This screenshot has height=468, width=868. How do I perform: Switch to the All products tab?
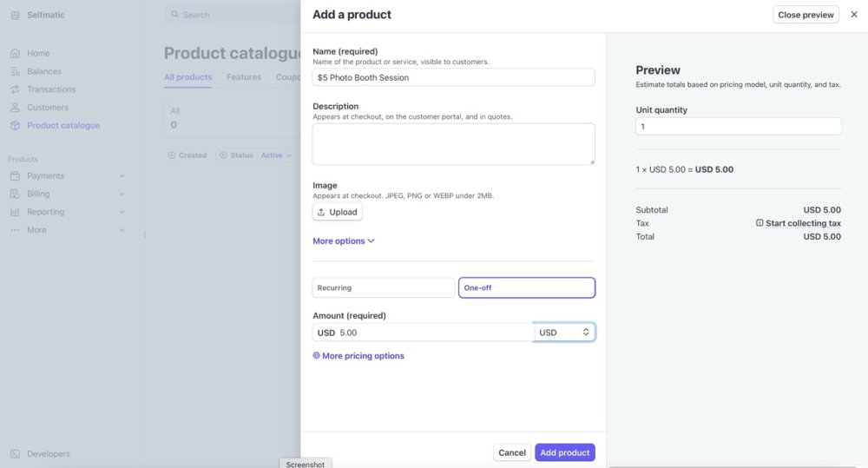click(187, 77)
